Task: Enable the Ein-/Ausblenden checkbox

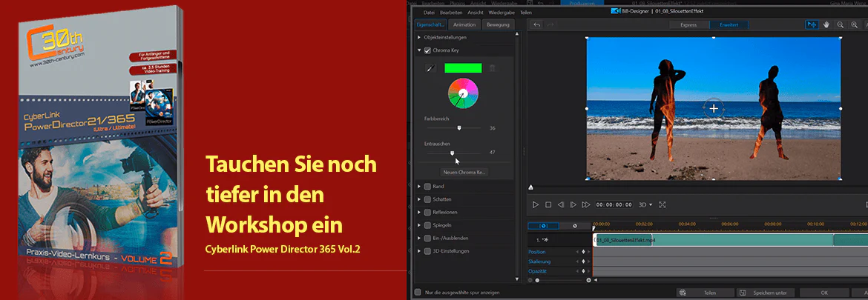Action: pyautogui.click(x=427, y=238)
